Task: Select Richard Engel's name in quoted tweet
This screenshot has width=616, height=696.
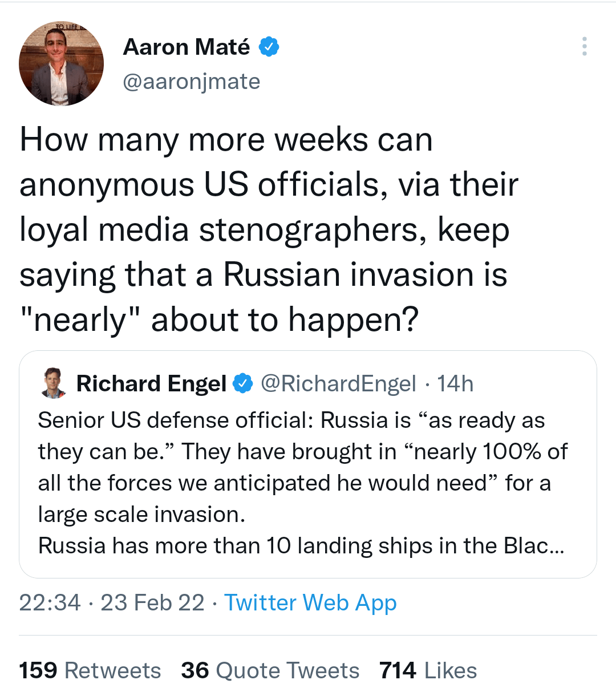Action: pos(151,383)
